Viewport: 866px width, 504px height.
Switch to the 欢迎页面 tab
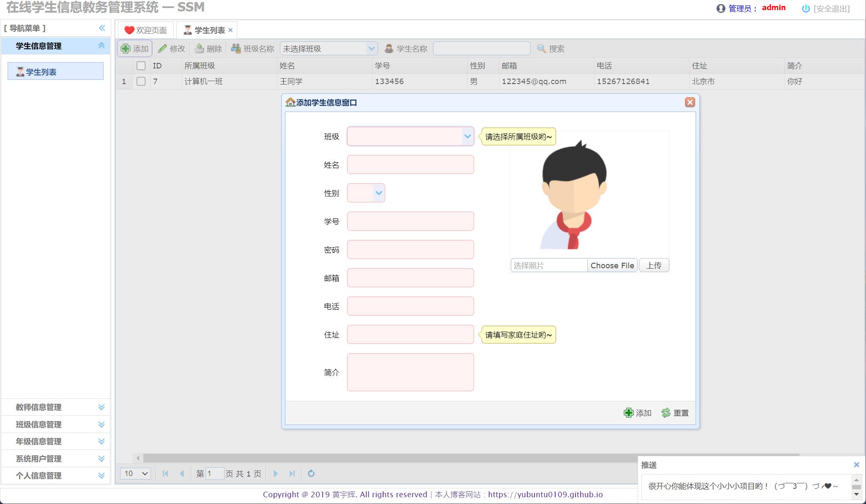[146, 30]
